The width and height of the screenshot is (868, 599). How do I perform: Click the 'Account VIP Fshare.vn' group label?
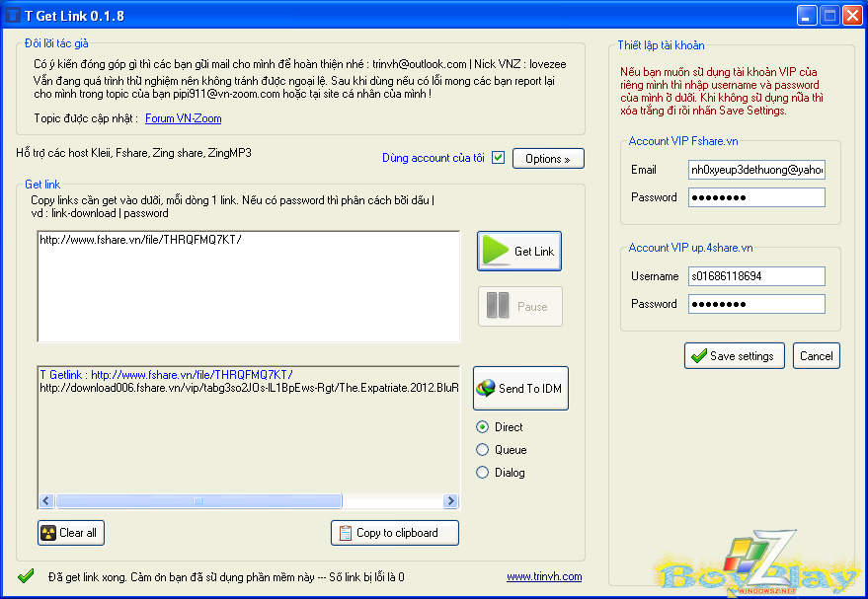click(x=683, y=141)
